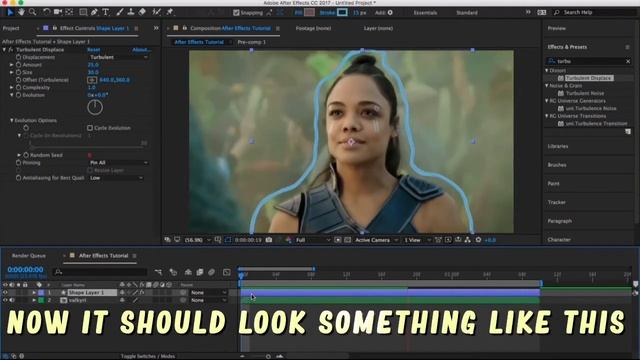Open the Antialiasing dropdown showing Low
This screenshot has height=360, width=640.
(x=116, y=178)
